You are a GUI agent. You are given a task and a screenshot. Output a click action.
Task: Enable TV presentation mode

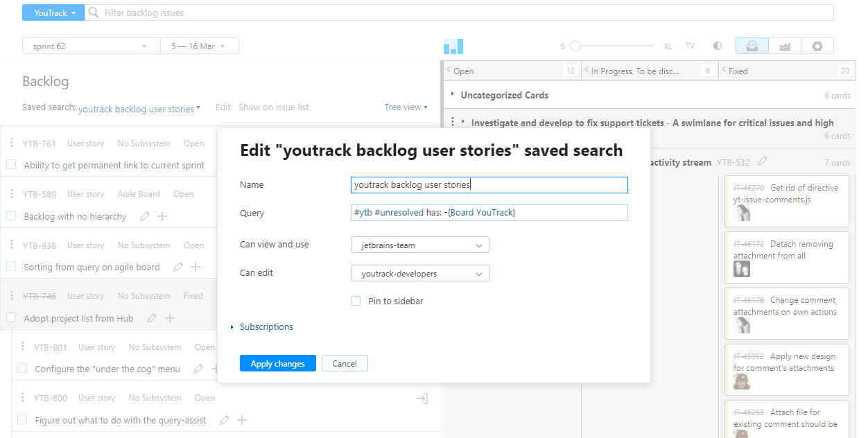(x=690, y=46)
